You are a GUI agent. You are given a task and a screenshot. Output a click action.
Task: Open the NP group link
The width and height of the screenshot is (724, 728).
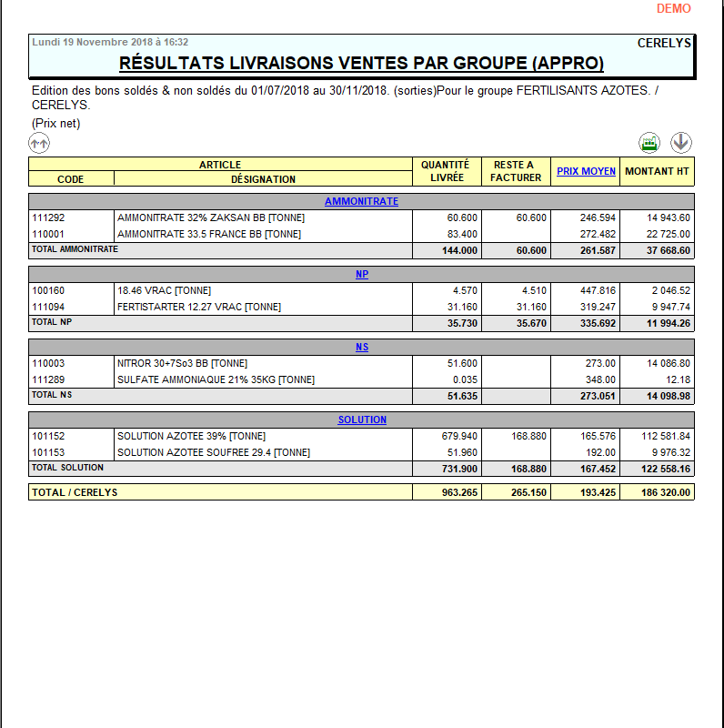coord(361,274)
